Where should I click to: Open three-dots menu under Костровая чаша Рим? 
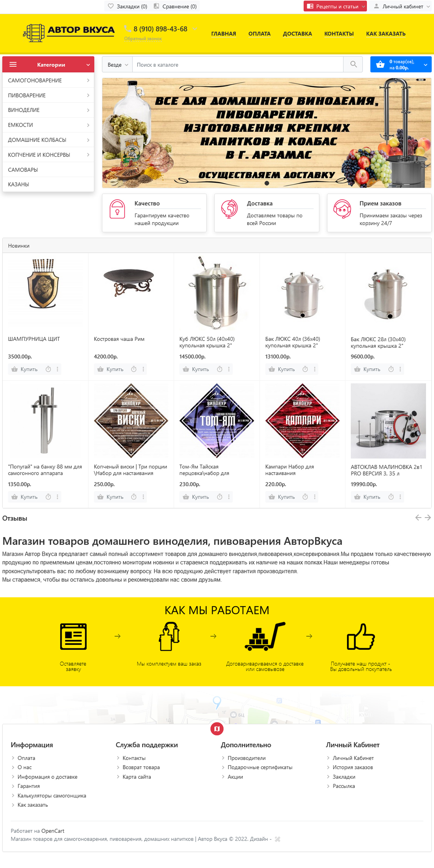point(143,369)
